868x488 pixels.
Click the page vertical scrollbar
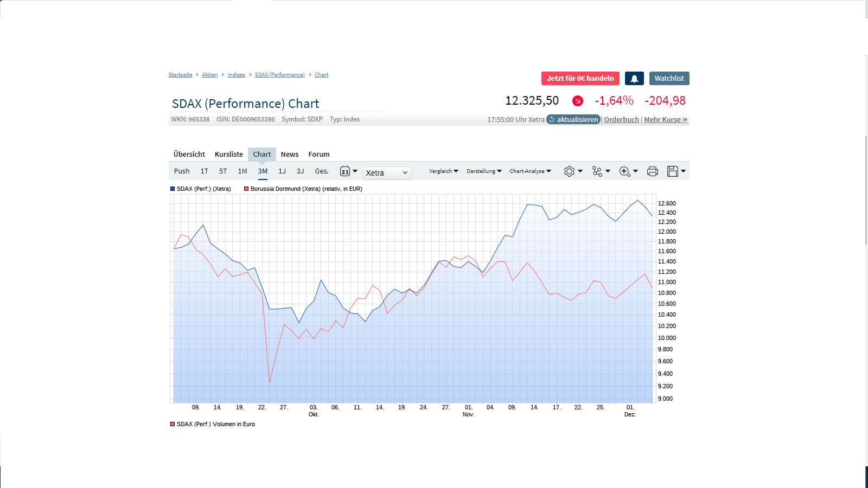[x=866, y=190]
